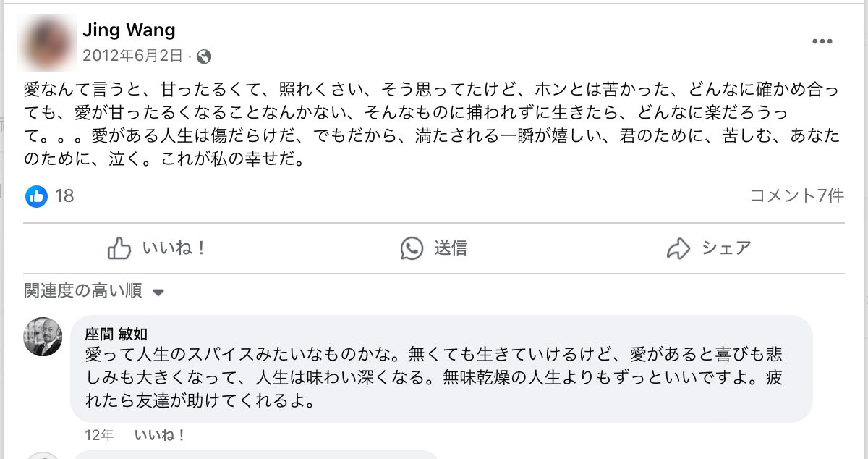Open 座間 敏如's name link
The image size is (868, 459).
pyautogui.click(x=116, y=334)
